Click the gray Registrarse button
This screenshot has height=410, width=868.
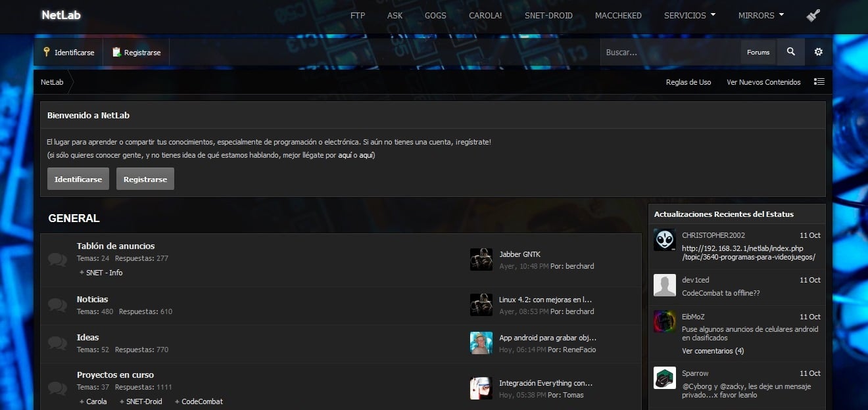(x=145, y=179)
